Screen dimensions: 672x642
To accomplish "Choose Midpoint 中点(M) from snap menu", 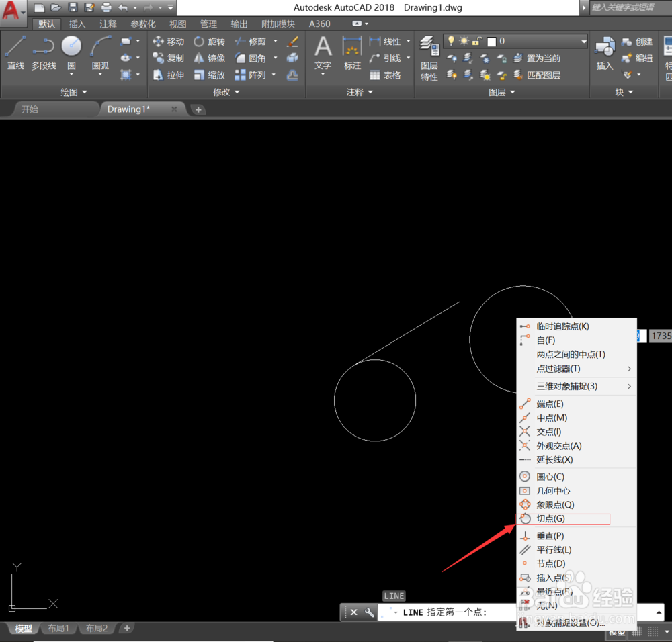I will pyautogui.click(x=577, y=418).
